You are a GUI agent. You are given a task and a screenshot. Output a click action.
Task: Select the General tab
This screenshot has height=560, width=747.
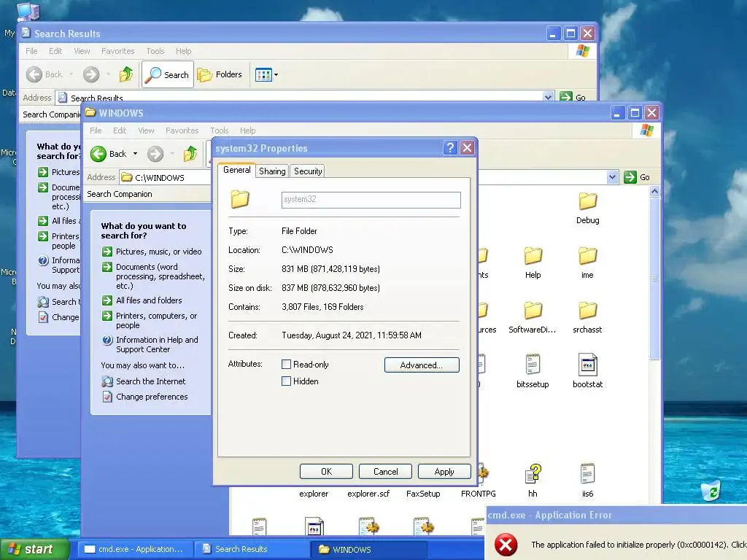237,170
